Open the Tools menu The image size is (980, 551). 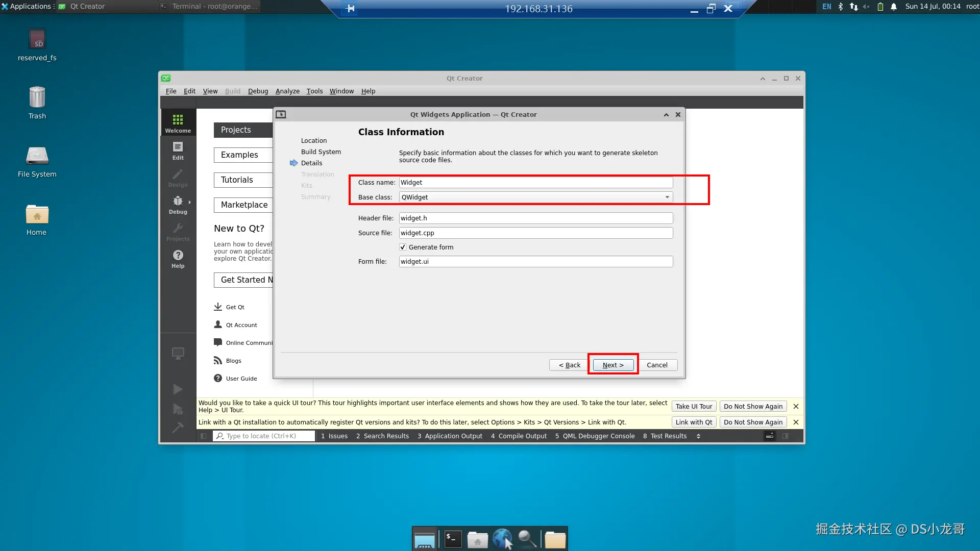click(x=314, y=91)
